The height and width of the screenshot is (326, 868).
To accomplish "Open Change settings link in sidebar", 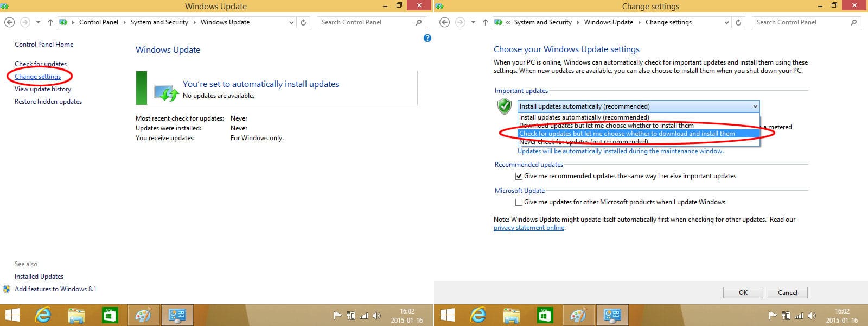I will (37, 77).
